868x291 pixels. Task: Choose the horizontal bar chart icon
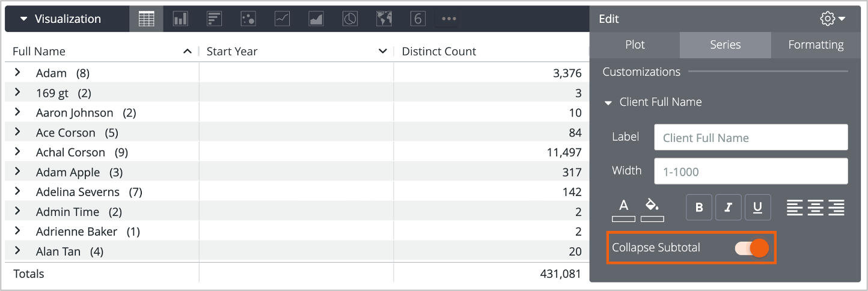(214, 19)
